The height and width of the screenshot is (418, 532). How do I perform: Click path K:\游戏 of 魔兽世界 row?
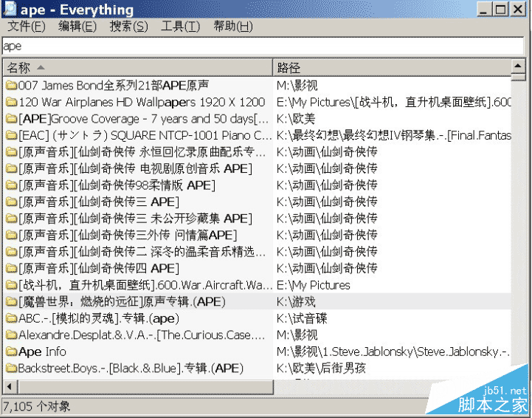tap(296, 302)
